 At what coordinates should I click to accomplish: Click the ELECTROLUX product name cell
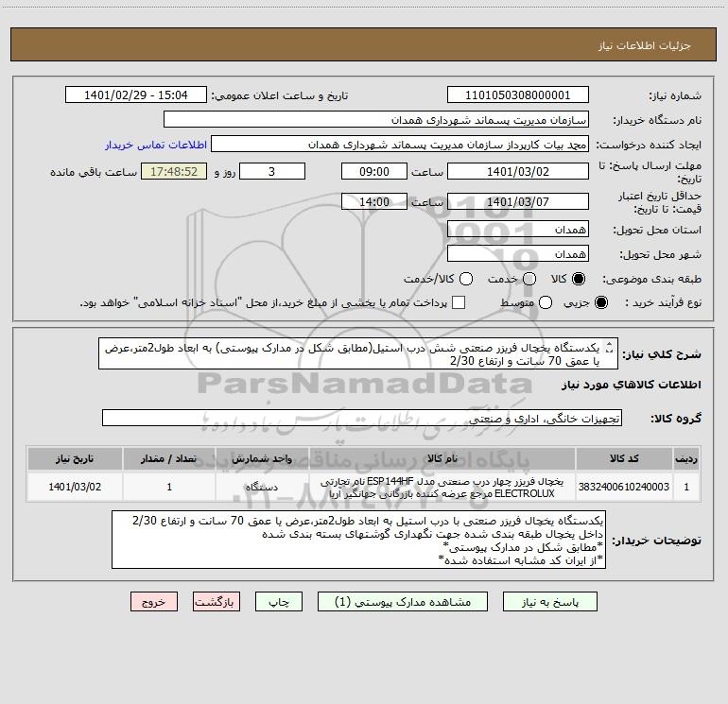[442, 487]
